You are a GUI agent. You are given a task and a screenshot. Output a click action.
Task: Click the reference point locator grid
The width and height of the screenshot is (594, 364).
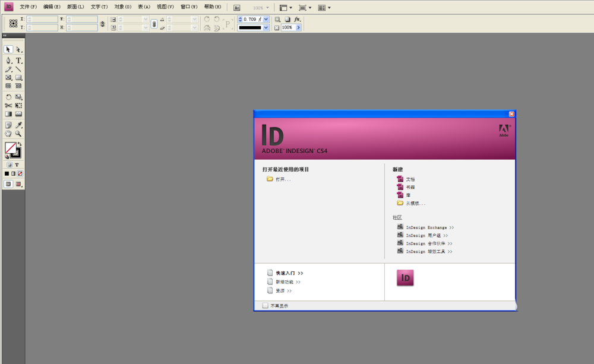click(x=13, y=23)
